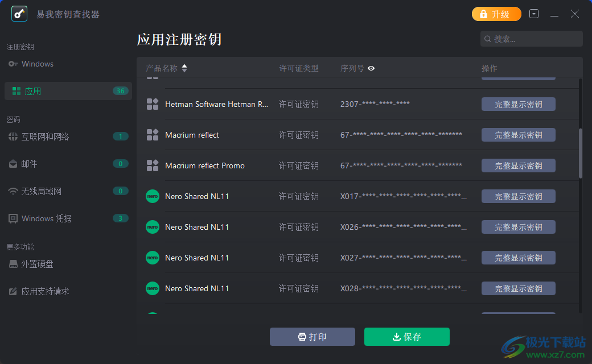Show full key for Macrium reflect Promo
592x364 pixels.
[519, 166]
